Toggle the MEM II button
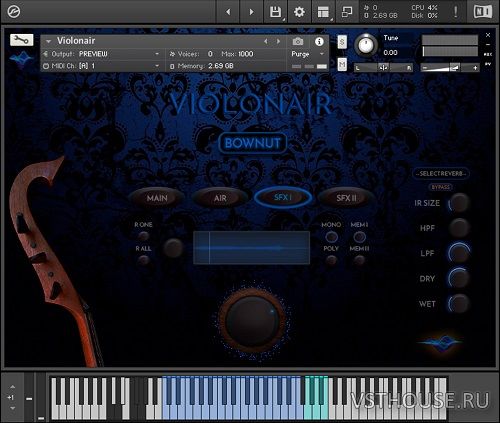 (x=359, y=260)
